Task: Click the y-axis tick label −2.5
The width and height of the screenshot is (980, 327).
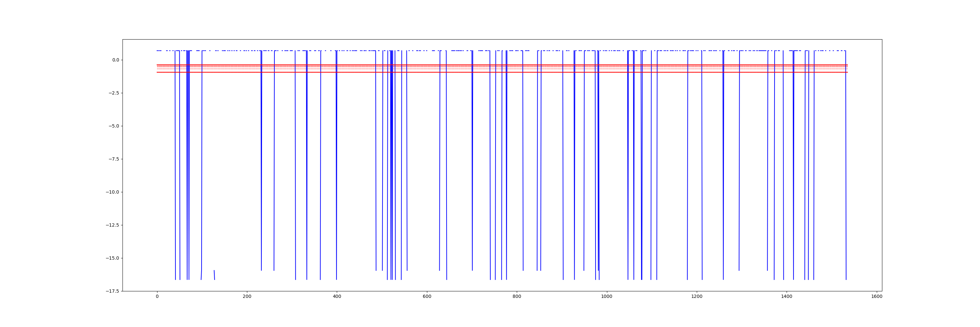Action: [113, 93]
